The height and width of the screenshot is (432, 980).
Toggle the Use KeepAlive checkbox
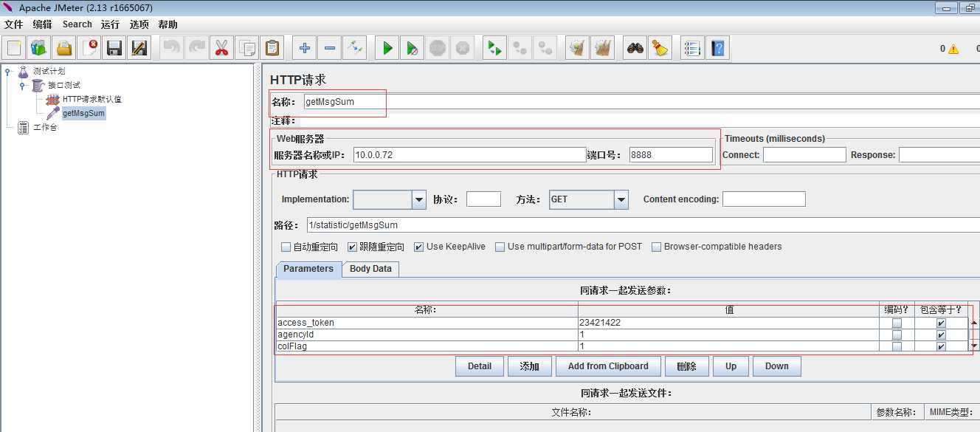[419, 247]
